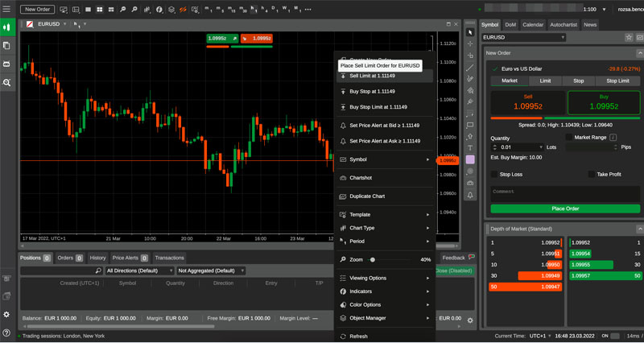Zoom out chart with toolbar magnifier
Viewport: 644px width, 343px height.
tap(123, 9)
